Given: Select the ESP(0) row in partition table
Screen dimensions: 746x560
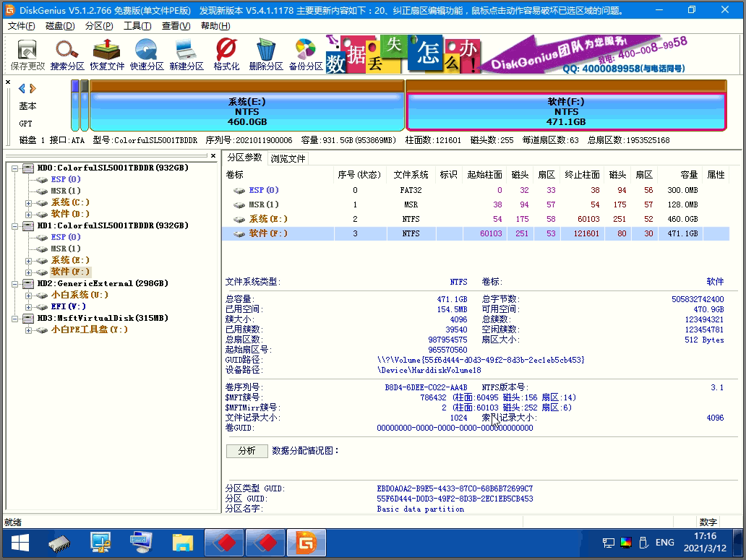Looking at the screenshot, I should tap(264, 190).
